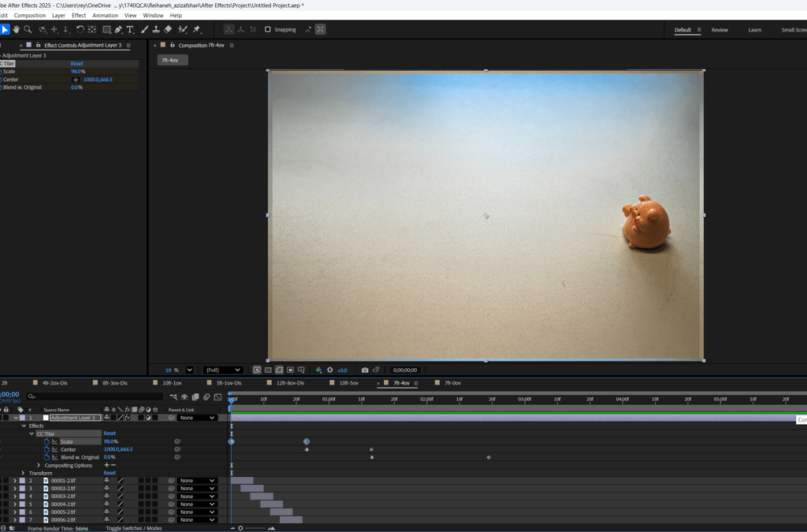
Task: Expand Compositing Options
Action: (39, 465)
